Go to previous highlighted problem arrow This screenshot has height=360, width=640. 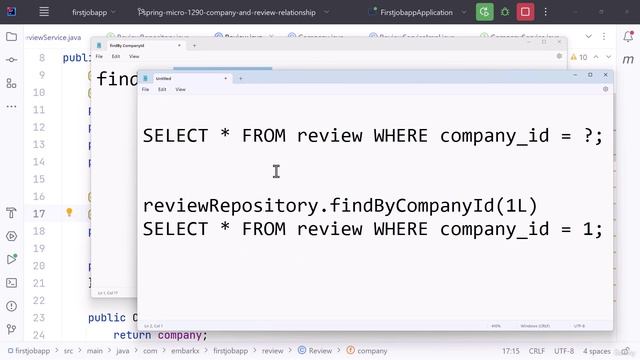coord(596,57)
